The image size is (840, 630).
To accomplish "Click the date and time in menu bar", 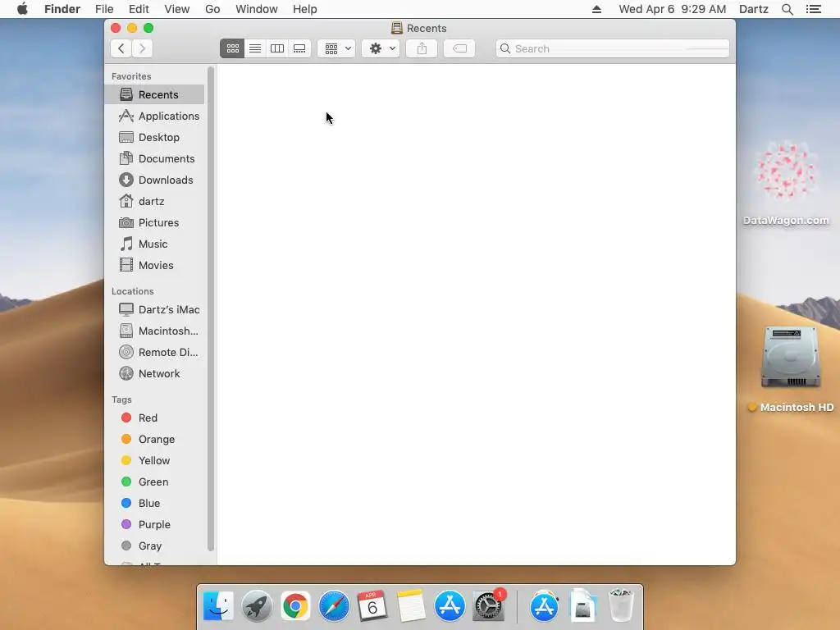I will click(673, 9).
